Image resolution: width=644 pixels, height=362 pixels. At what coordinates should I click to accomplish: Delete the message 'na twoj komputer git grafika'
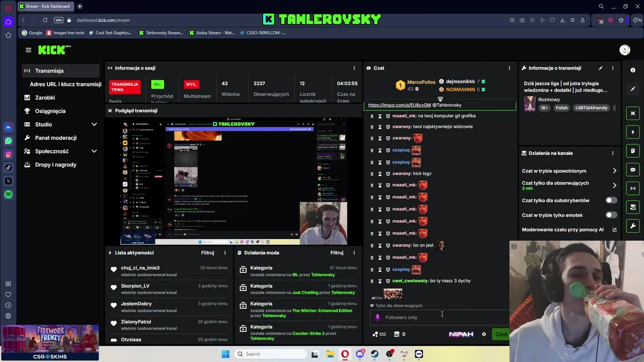pyautogui.click(x=372, y=116)
